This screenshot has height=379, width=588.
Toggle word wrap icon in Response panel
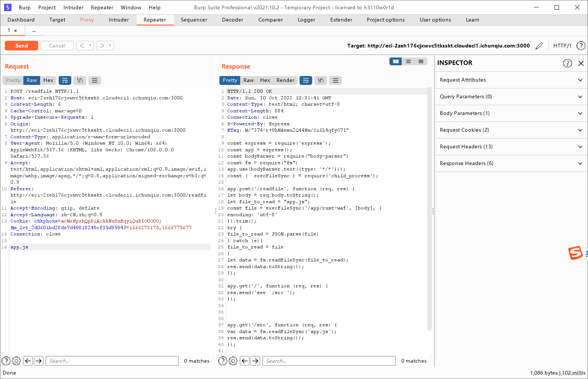click(x=306, y=80)
